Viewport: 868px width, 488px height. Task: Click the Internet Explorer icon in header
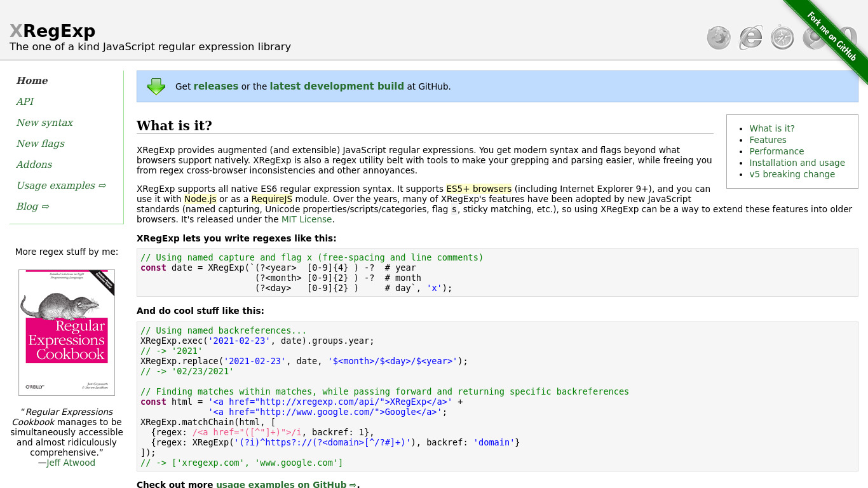(x=750, y=37)
